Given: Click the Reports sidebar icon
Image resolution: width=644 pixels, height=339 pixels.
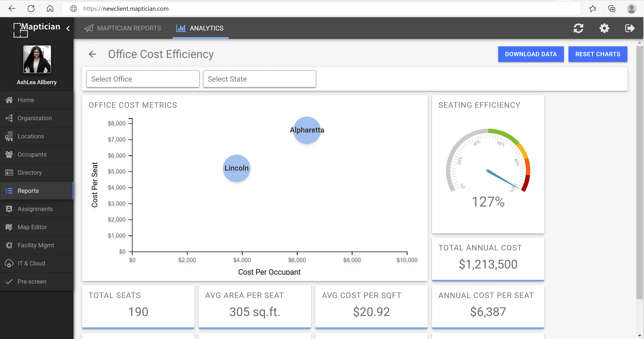Looking at the screenshot, I should click(9, 191).
